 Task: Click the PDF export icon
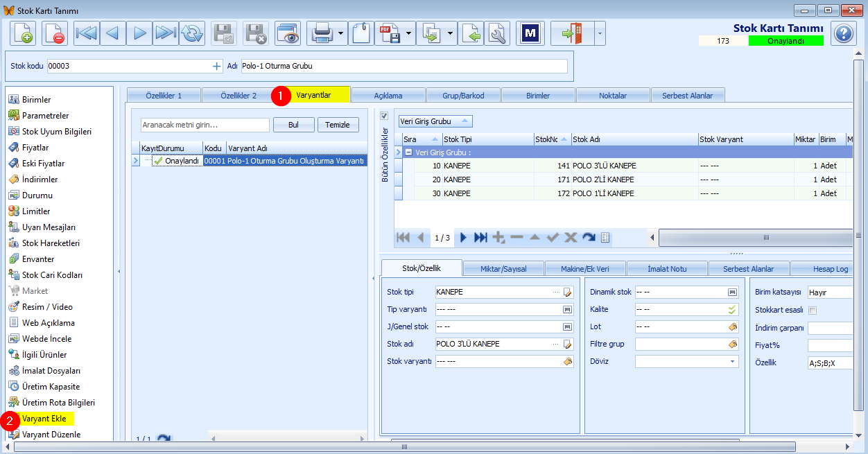pos(390,33)
